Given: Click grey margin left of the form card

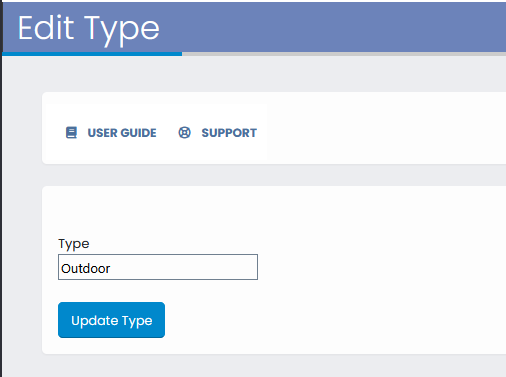Looking at the screenshot, I should [x=22, y=270].
